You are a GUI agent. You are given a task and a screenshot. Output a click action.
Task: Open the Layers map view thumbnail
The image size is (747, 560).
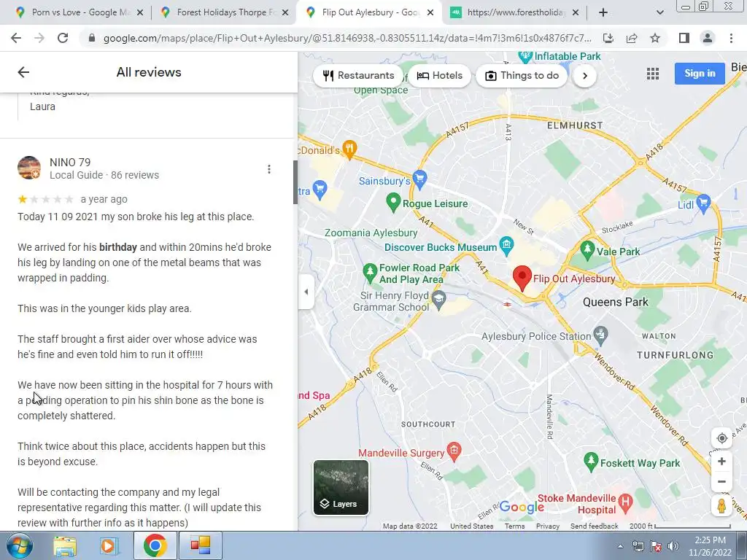point(341,487)
